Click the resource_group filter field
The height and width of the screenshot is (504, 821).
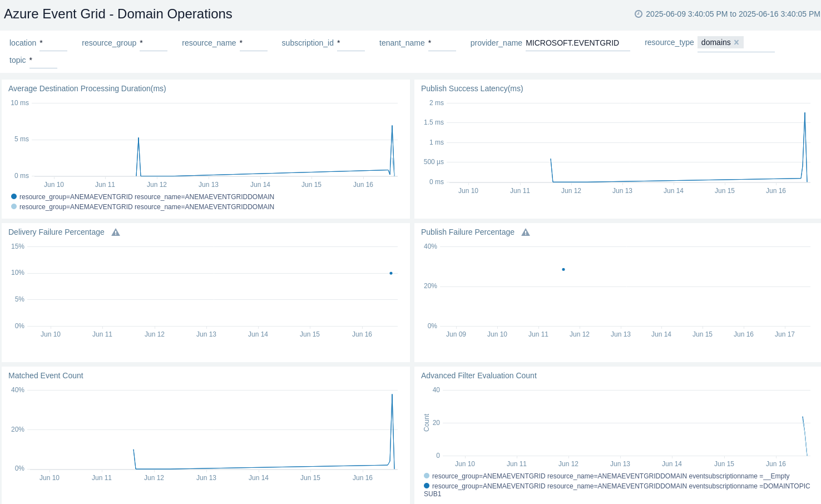click(x=154, y=43)
